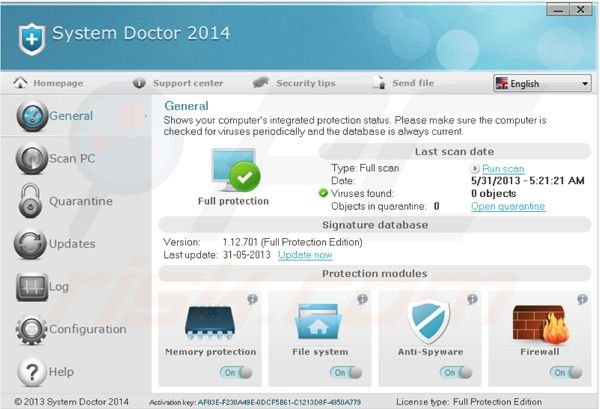Click the File system folder icon
The width and height of the screenshot is (600, 409).
click(318, 321)
